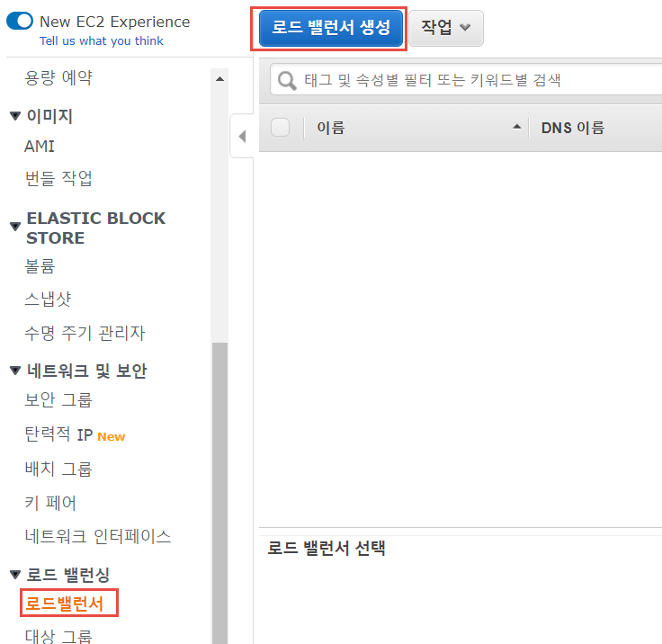Open 스냅샷 in the sidebar
The height and width of the screenshot is (644, 662).
(48, 300)
